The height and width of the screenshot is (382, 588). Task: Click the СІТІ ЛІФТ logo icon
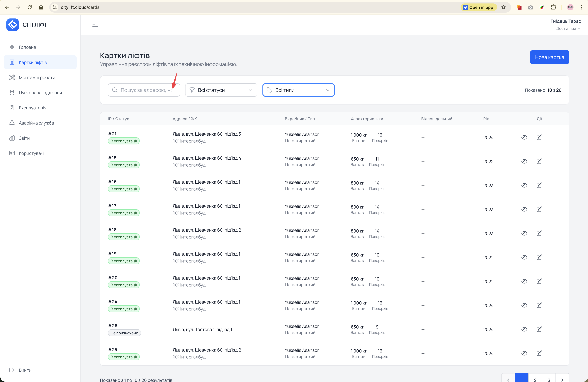tap(13, 25)
